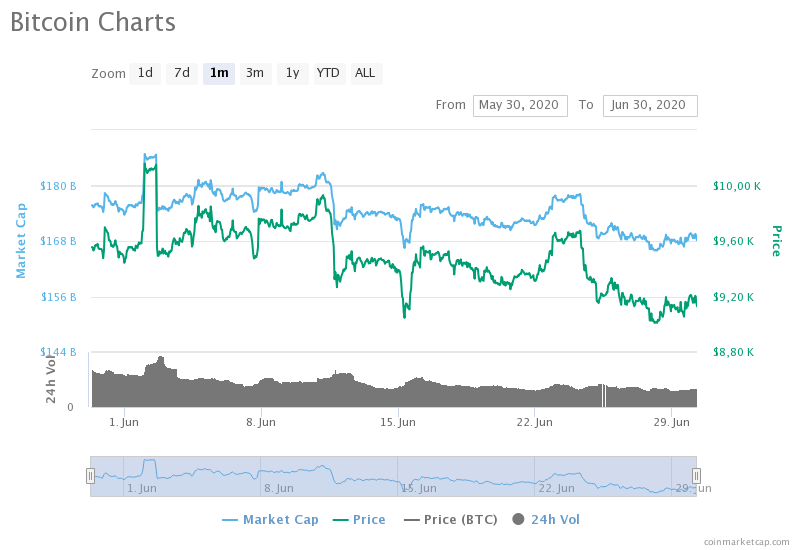Open the coinmarketcap.com credit link
The width and height of the screenshot is (800, 550).
(746, 542)
